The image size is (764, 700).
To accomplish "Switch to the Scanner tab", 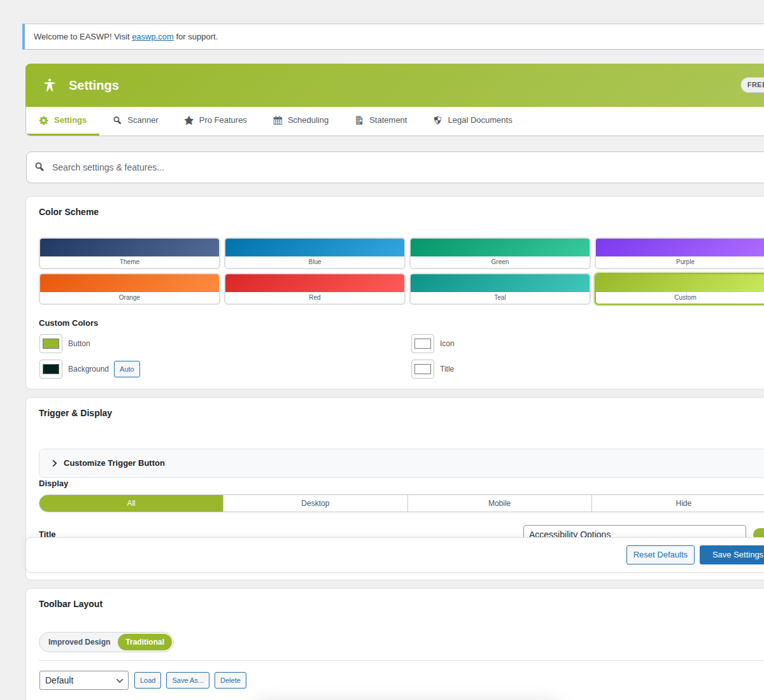I will (x=141, y=120).
